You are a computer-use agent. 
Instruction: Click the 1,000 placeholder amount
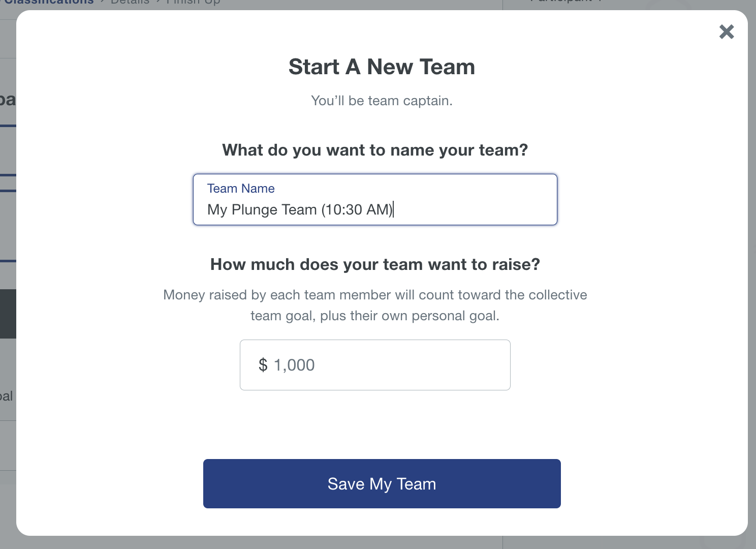pyautogui.click(x=294, y=365)
